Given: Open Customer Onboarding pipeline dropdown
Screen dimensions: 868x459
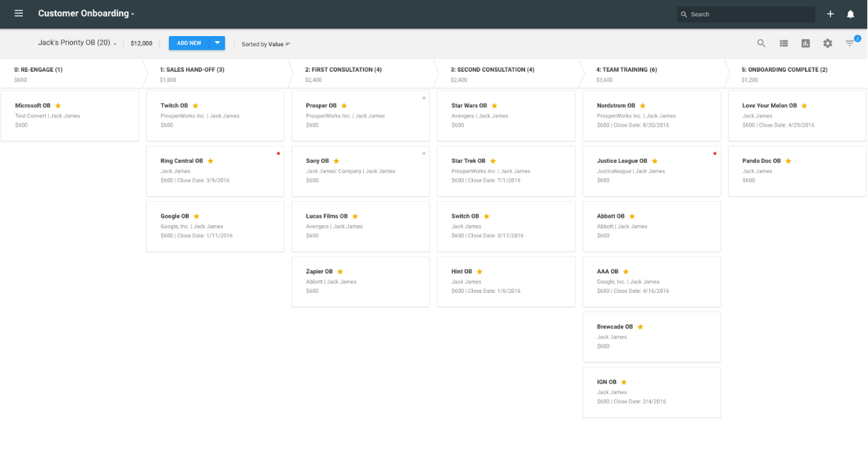Looking at the screenshot, I should tap(86, 14).
